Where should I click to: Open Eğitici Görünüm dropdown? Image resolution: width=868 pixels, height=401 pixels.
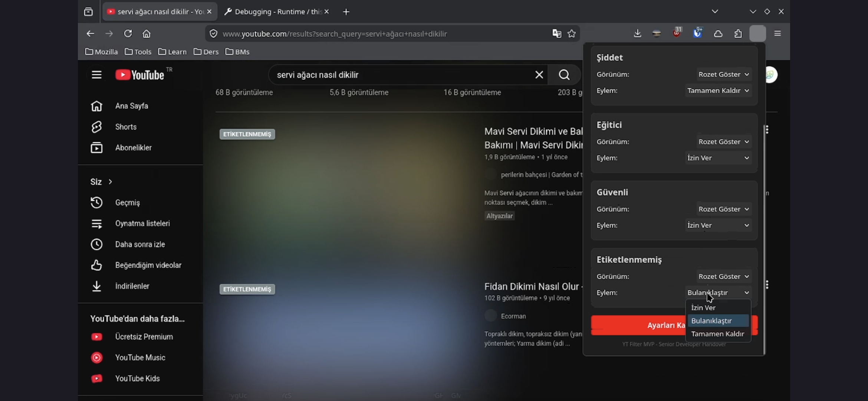tap(724, 142)
